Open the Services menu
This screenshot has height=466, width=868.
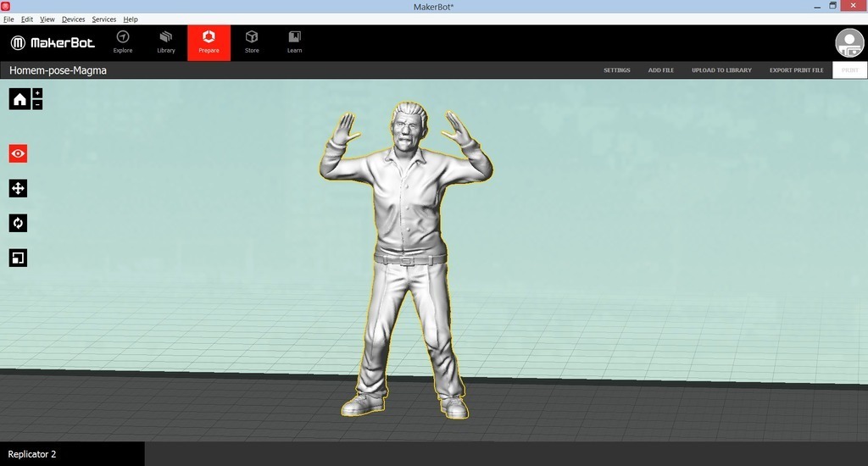click(104, 19)
